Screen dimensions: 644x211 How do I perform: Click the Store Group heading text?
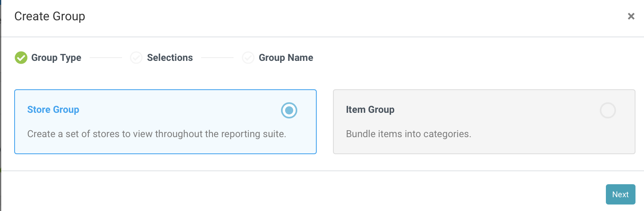(x=53, y=110)
